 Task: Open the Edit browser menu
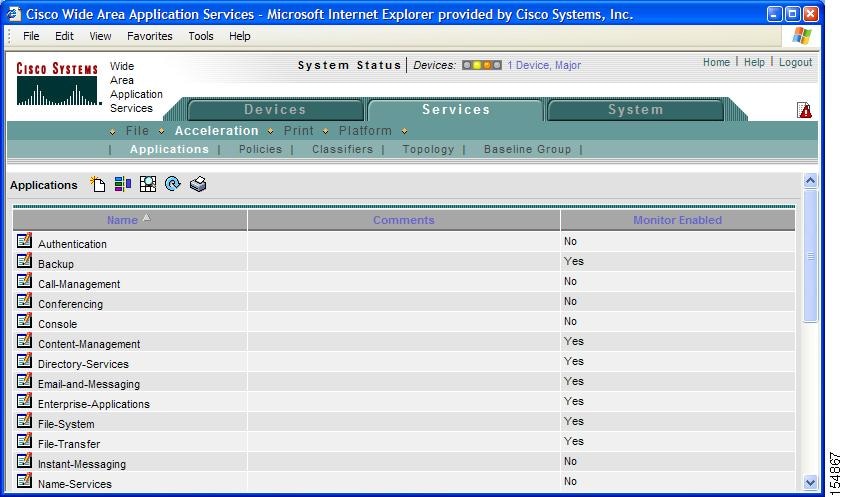pos(64,36)
